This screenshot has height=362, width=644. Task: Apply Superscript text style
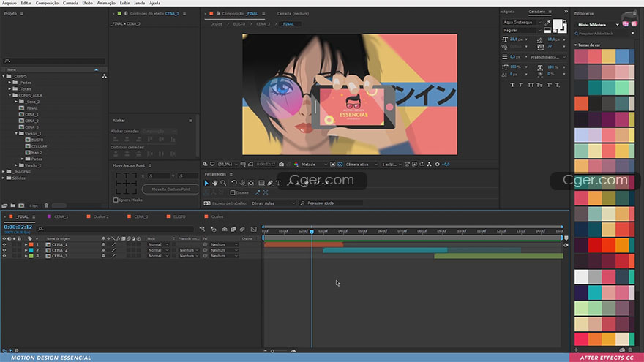coord(549,85)
